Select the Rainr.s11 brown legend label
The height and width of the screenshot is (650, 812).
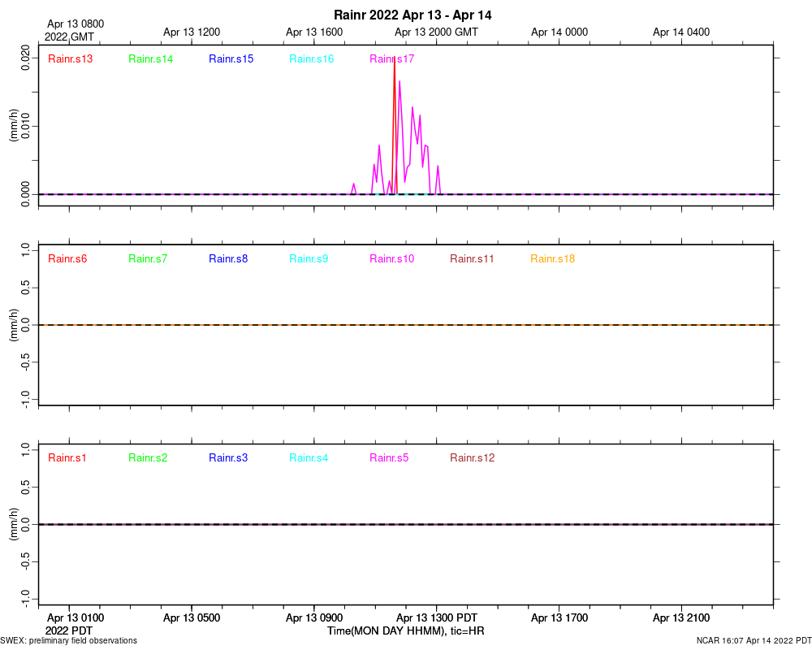tap(472, 258)
